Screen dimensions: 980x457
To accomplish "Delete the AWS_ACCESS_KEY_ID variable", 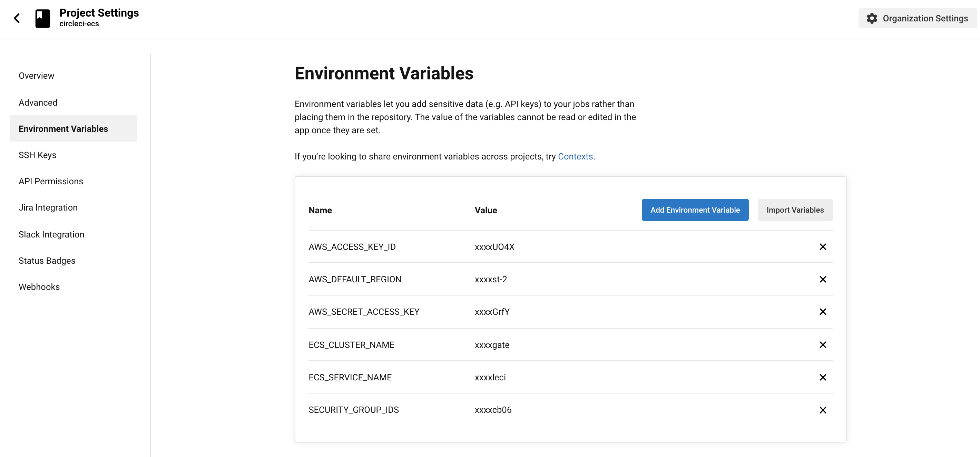I will (x=823, y=246).
